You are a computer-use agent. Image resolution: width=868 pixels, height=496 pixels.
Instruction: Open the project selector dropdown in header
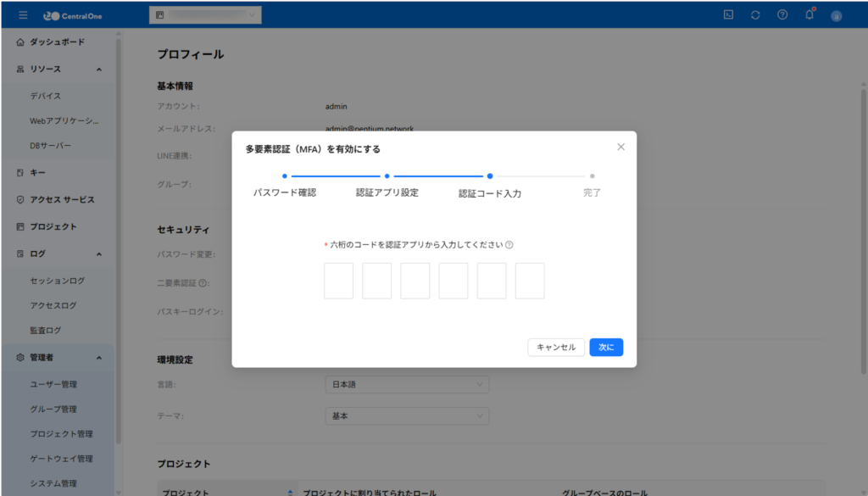click(204, 15)
